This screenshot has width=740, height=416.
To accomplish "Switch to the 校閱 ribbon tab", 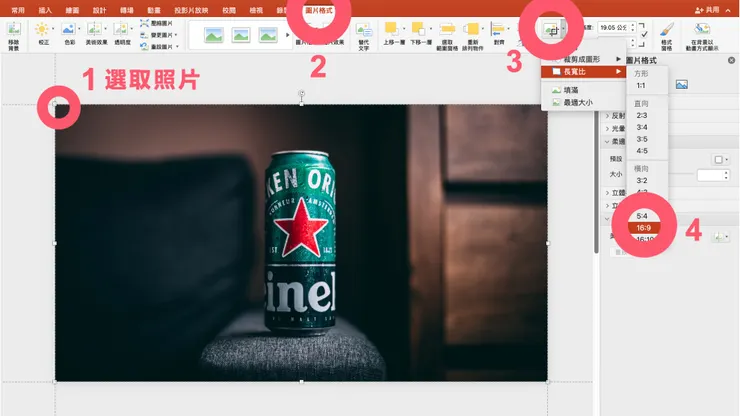I will click(x=229, y=10).
